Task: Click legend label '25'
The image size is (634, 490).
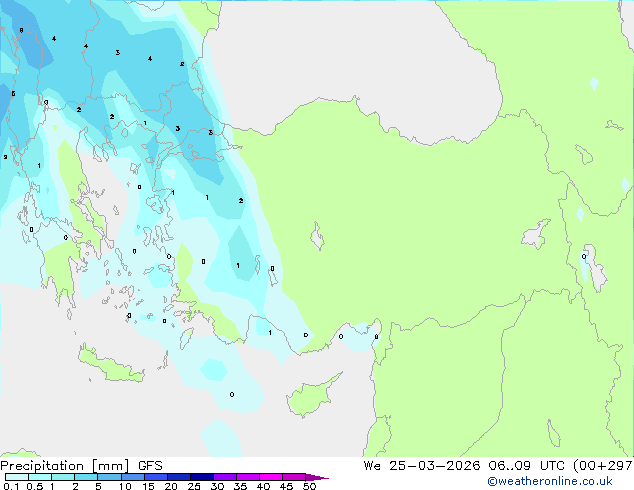Action: (194, 486)
